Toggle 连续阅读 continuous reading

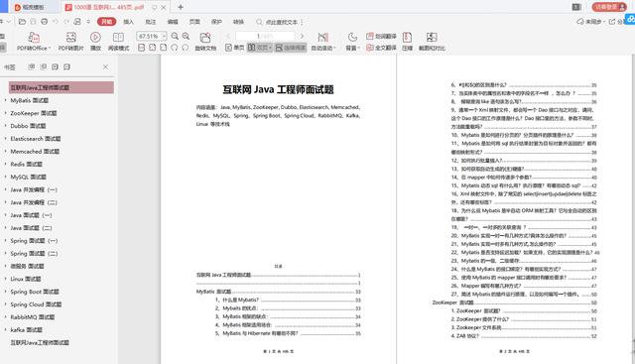(291, 48)
